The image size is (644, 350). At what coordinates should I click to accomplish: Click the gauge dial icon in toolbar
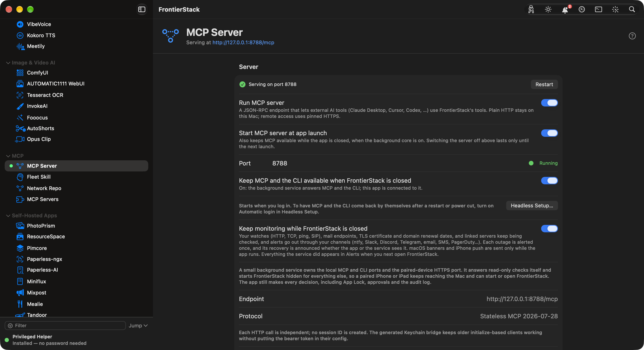pos(582,10)
